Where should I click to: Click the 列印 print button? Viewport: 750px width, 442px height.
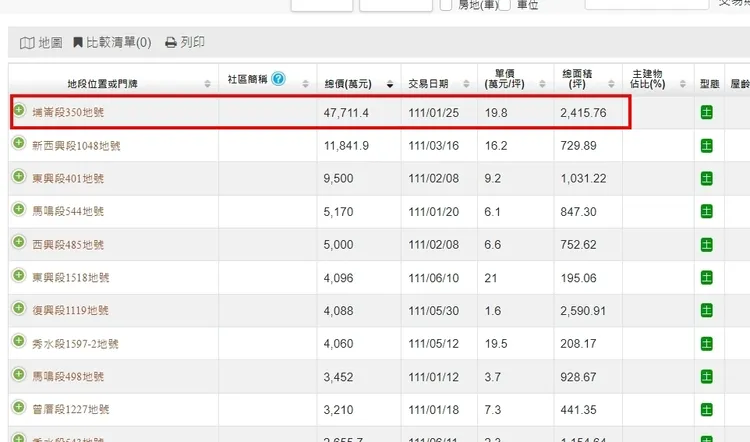tap(185, 43)
